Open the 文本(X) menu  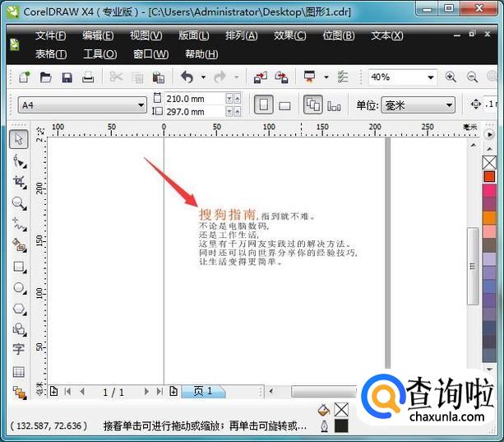pos(387,35)
